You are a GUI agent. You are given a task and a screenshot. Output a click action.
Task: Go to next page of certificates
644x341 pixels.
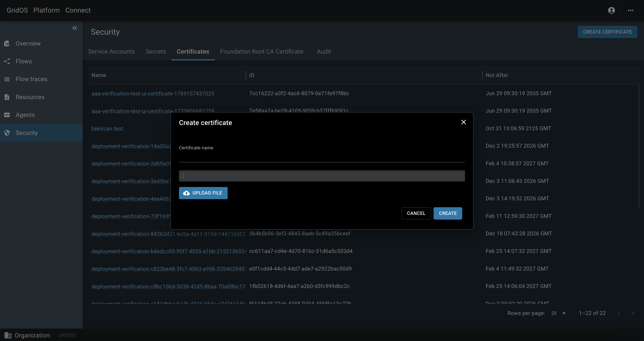pyautogui.click(x=633, y=313)
